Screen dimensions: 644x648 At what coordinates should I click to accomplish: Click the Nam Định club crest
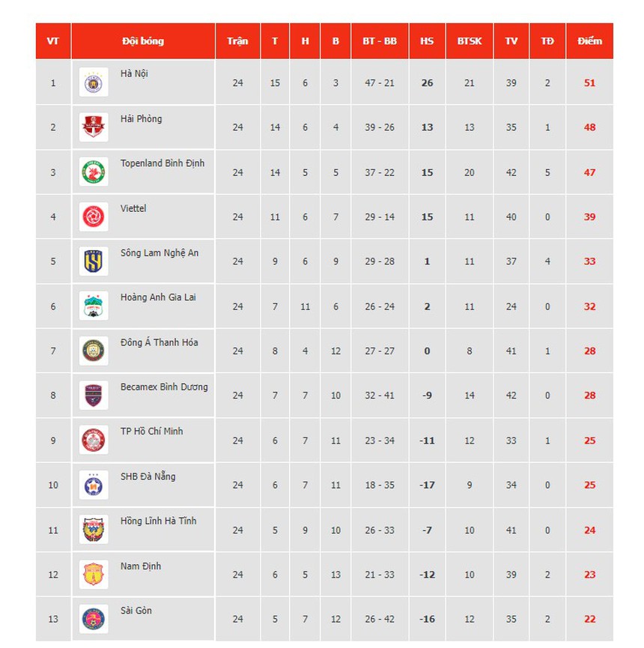point(94,575)
